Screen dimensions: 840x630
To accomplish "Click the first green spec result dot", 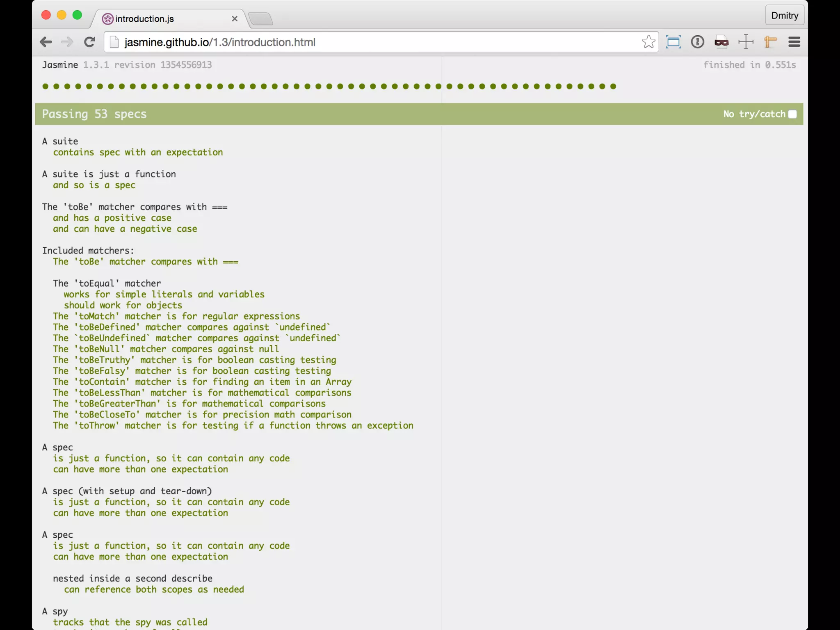I will pos(46,86).
